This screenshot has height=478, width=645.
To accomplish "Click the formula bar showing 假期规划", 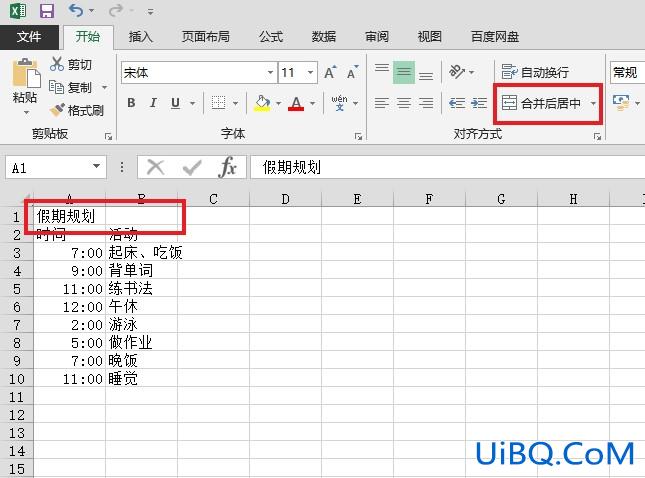I will pos(448,167).
